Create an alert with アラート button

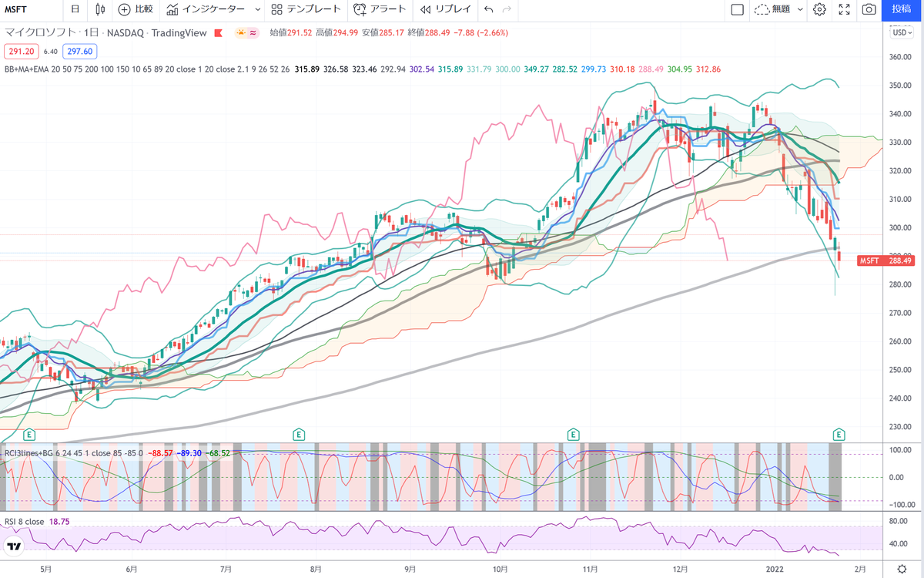point(378,9)
